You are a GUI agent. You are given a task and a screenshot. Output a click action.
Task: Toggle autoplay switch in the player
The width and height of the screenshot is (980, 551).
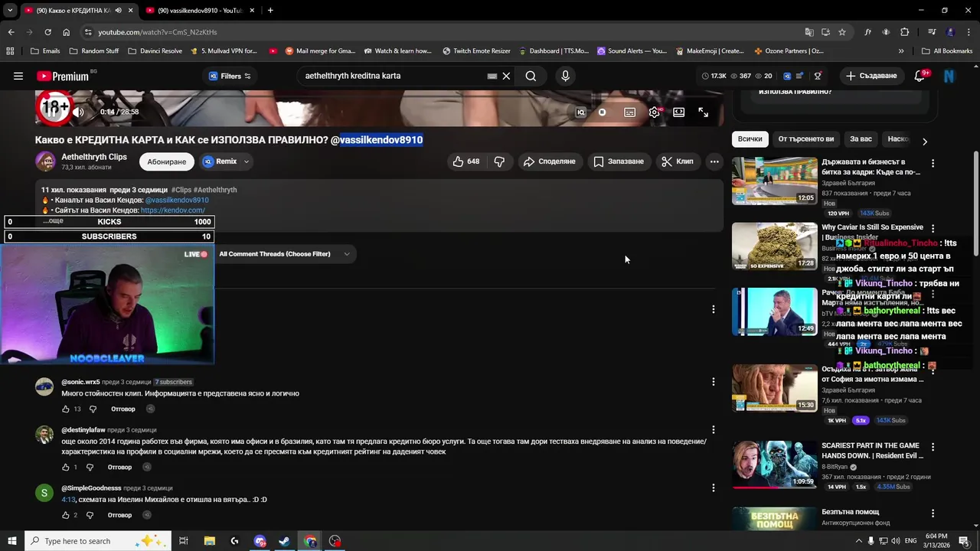pyautogui.click(x=603, y=112)
